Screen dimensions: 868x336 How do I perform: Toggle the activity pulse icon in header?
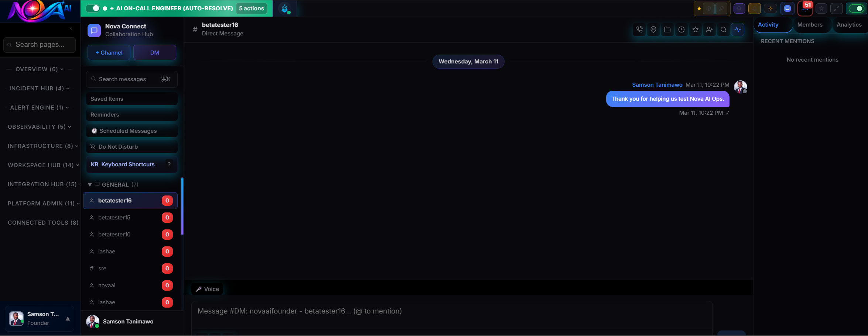(738, 30)
